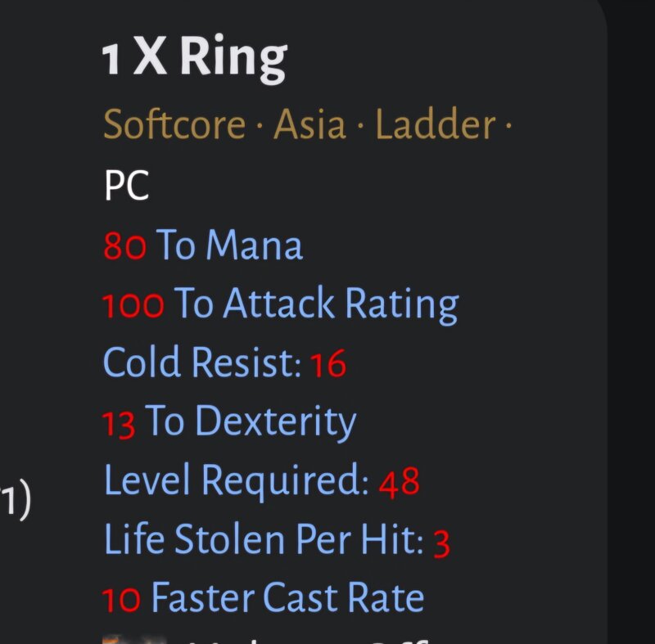Click the '80 To Mana' stat line

point(202,245)
